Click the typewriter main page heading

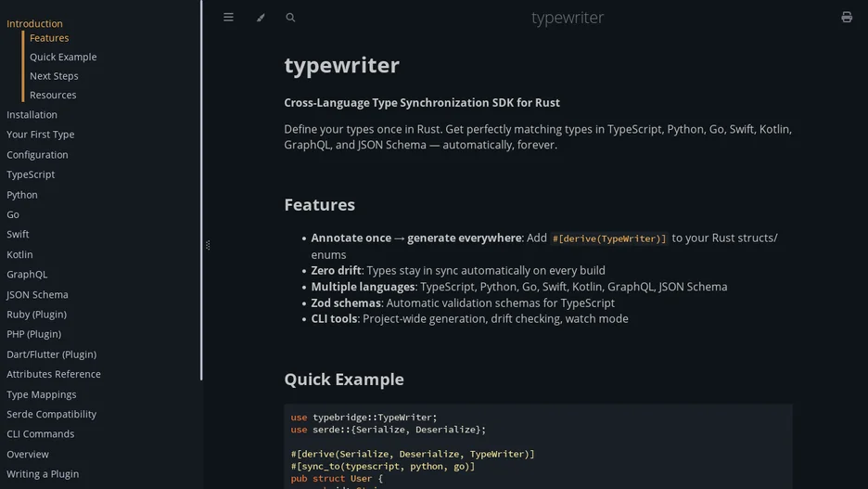click(x=341, y=65)
